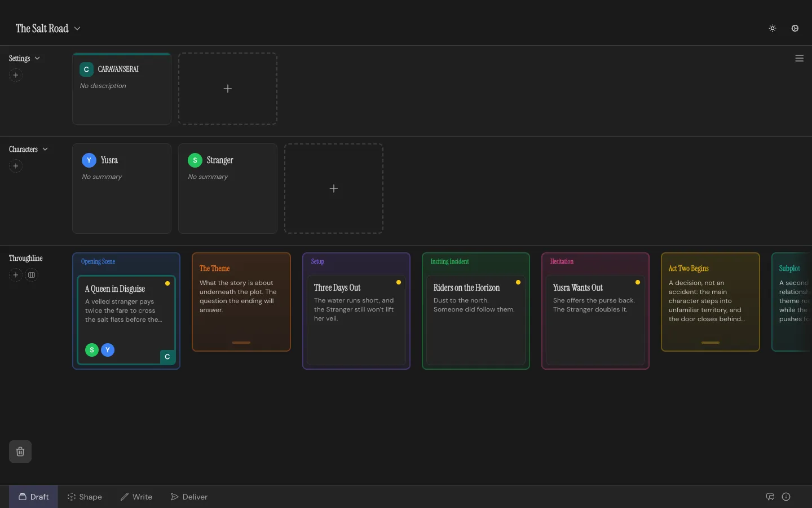Click Stranger's S avatar icon

tap(195, 160)
